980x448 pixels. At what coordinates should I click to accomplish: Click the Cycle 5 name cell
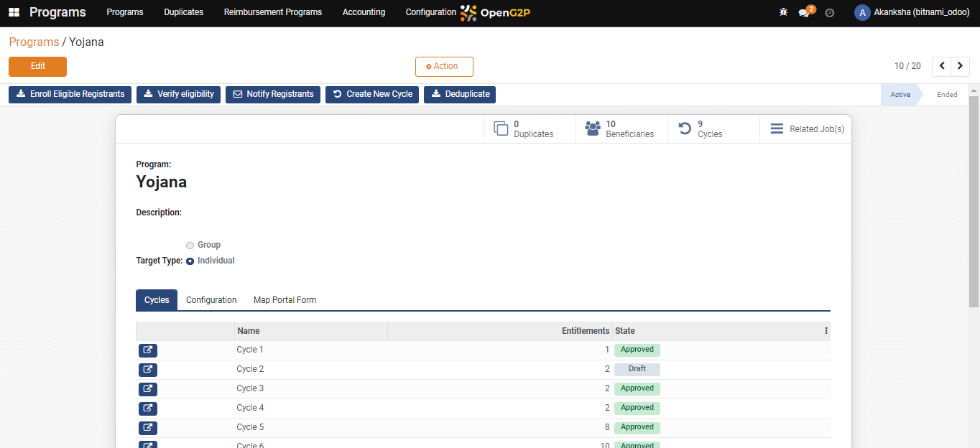click(310, 428)
